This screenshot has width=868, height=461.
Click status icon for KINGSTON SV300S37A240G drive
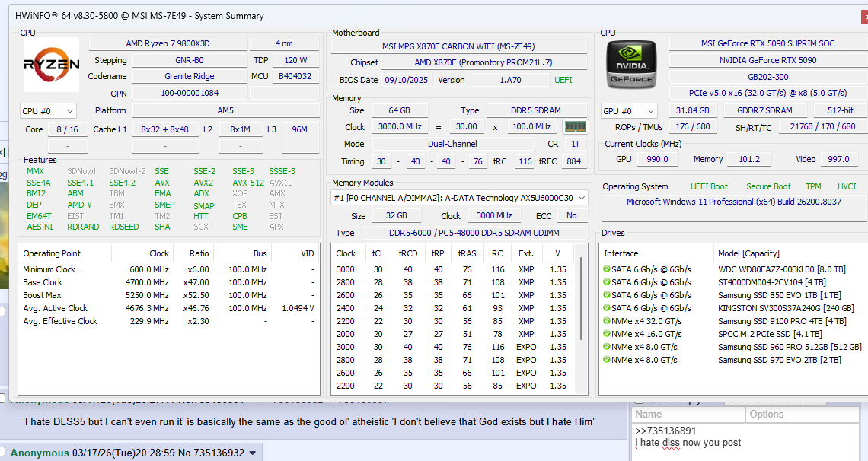(x=607, y=308)
